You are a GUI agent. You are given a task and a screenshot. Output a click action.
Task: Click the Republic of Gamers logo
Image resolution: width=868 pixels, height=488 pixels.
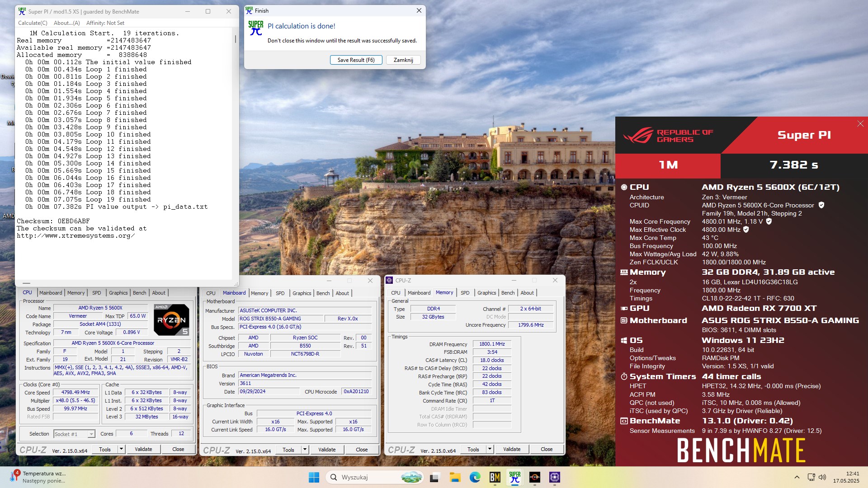click(x=668, y=135)
